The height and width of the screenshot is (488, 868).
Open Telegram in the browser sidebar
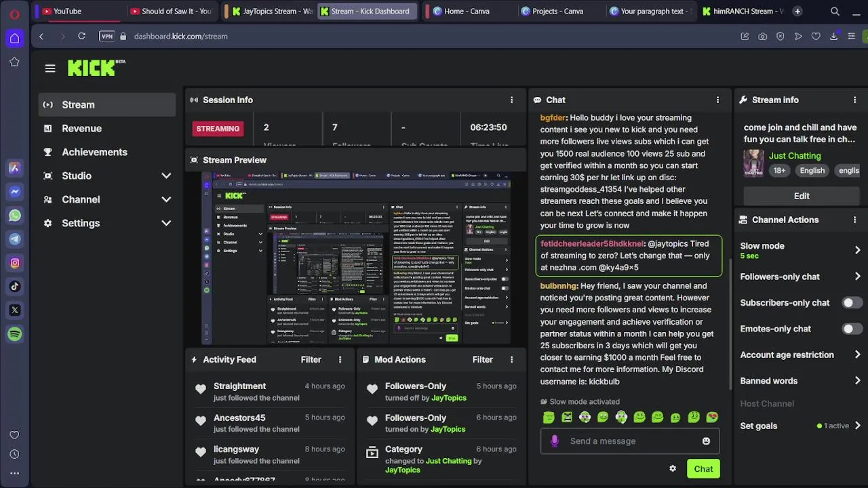point(15,239)
